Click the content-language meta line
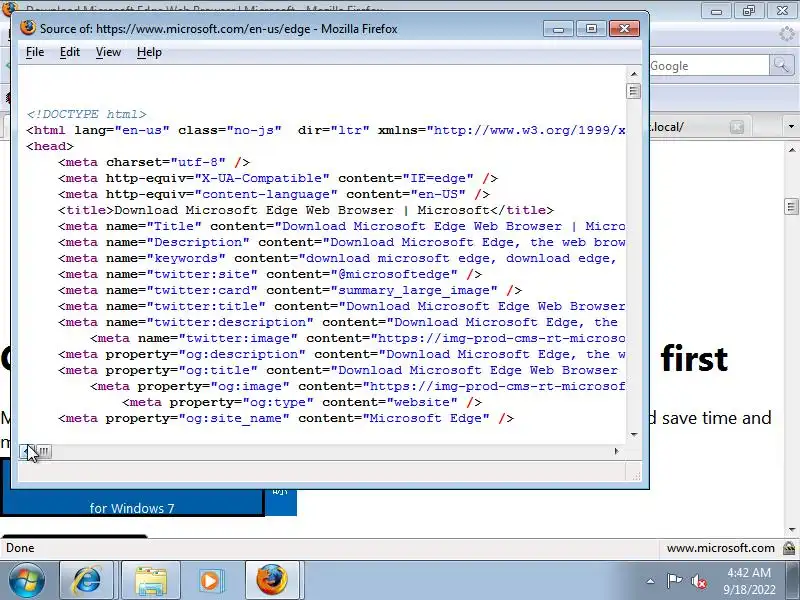Viewport: 800px width, 600px height. tap(274, 194)
